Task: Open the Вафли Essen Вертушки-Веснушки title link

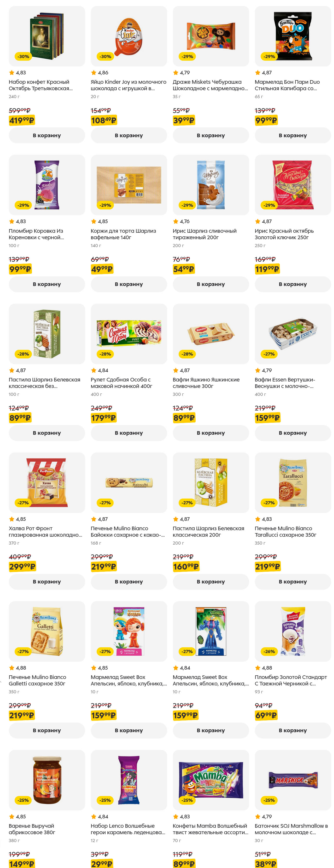Action: point(285,383)
